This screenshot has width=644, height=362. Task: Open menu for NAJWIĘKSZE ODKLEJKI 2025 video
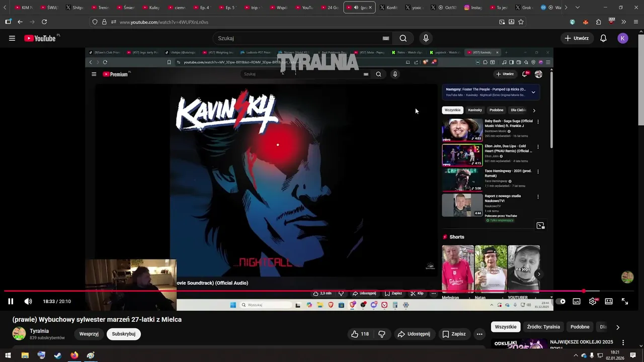[623, 343]
